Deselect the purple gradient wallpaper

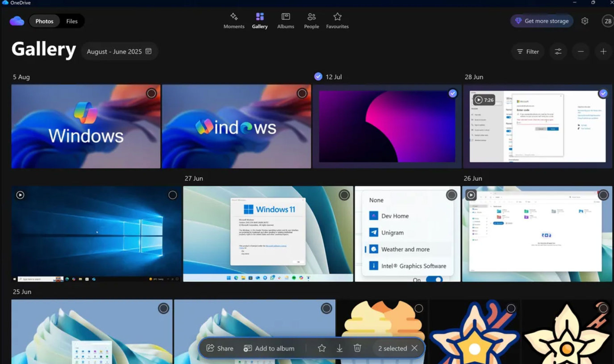click(x=453, y=93)
